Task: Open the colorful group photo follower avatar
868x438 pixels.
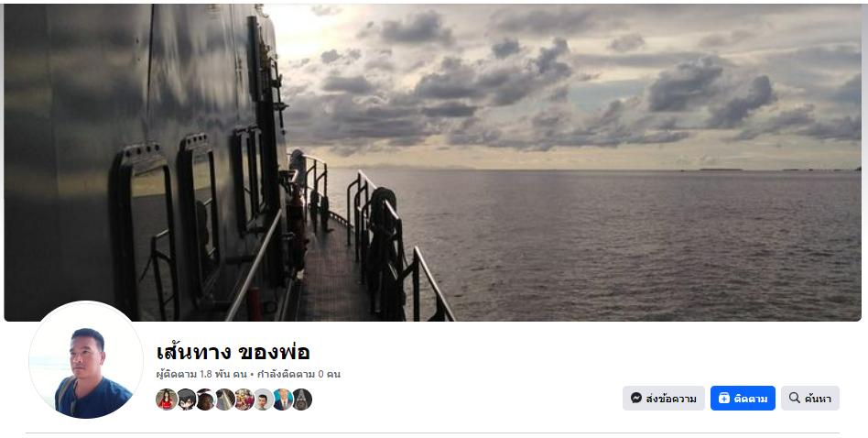Action: pos(244,400)
